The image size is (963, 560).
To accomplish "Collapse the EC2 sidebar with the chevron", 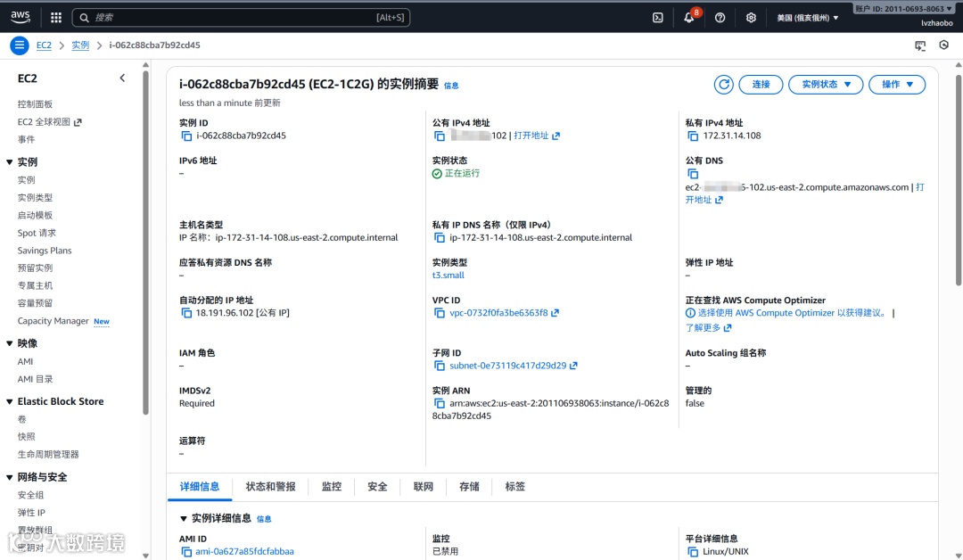I will (122, 78).
